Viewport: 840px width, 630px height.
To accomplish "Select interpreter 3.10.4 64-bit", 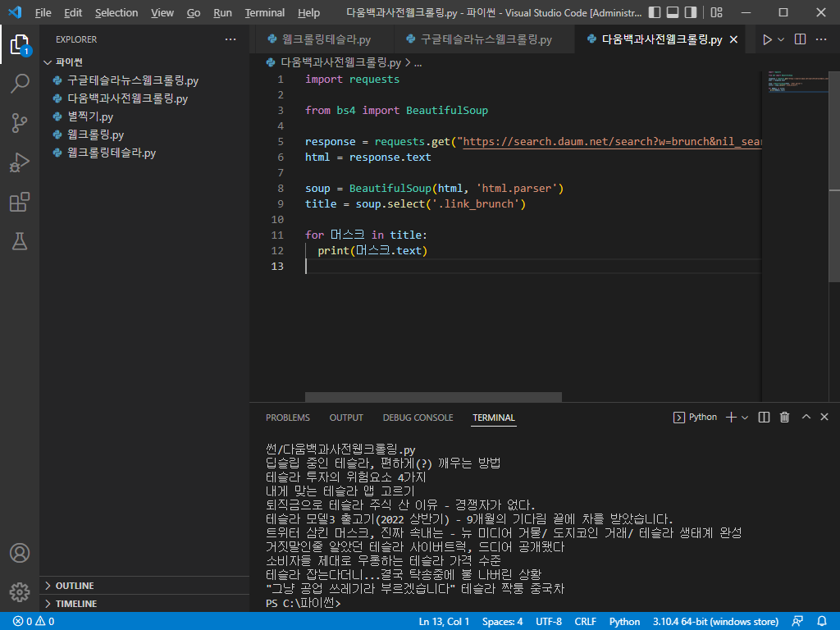I will pyautogui.click(x=715, y=622).
